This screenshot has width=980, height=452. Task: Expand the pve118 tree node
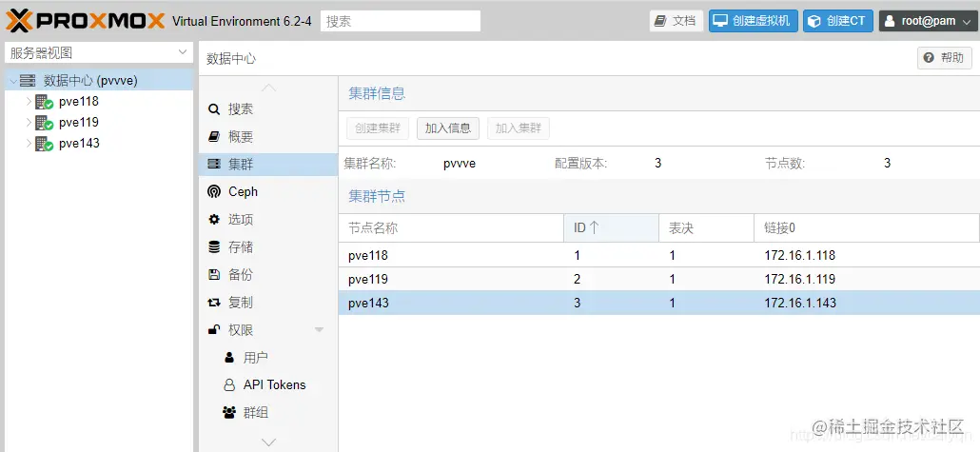pyautogui.click(x=29, y=101)
